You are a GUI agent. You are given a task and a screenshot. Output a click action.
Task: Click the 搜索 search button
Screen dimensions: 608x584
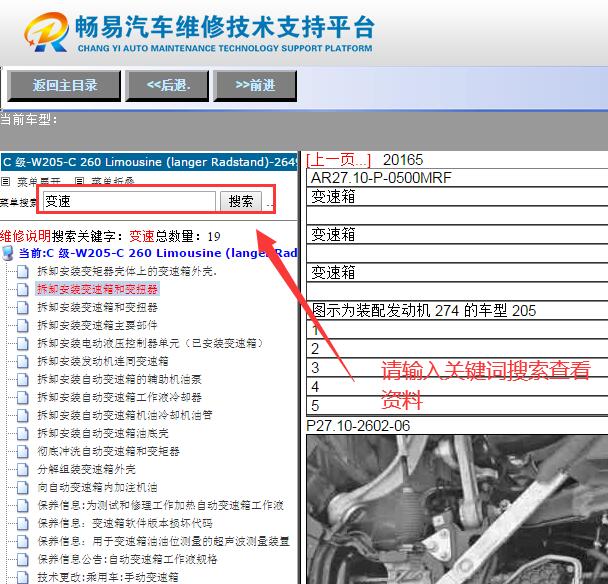tap(241, 201)
